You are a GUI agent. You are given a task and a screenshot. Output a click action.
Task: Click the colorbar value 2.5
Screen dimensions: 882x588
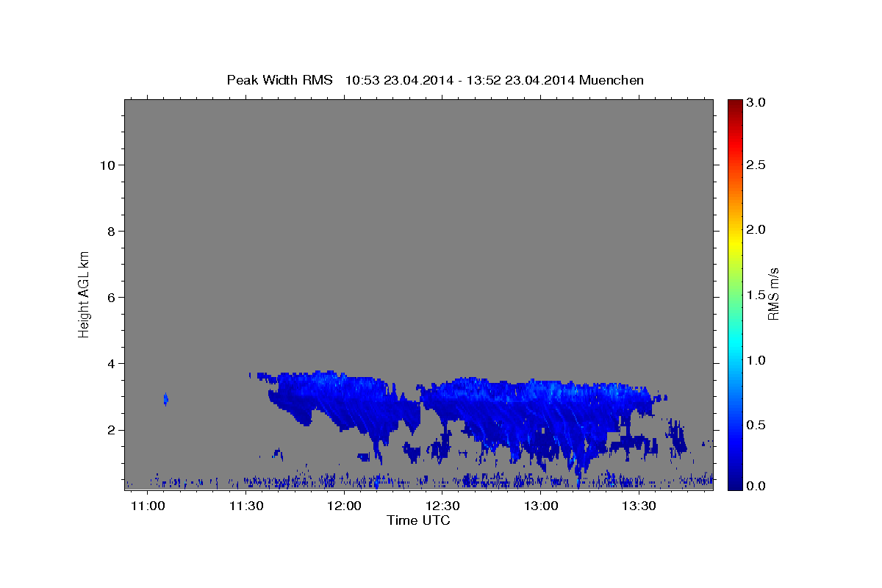click(x=756, y=165)
